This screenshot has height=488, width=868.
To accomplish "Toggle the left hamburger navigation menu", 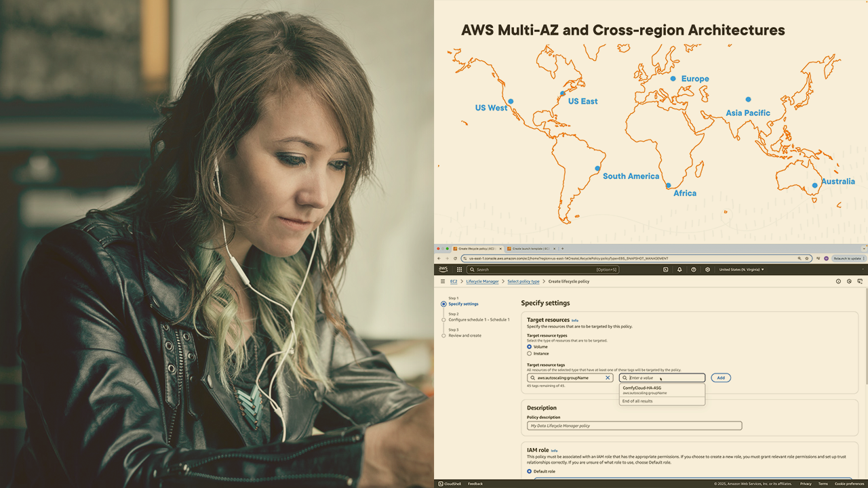I will [x=443, y=281].
